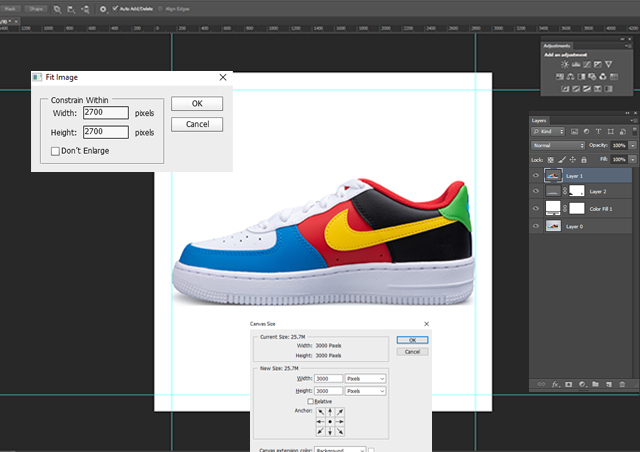This screenshot has height=452, width=640.
Task: Open Canvas extension color dropdown
Action: coord(340,450)
